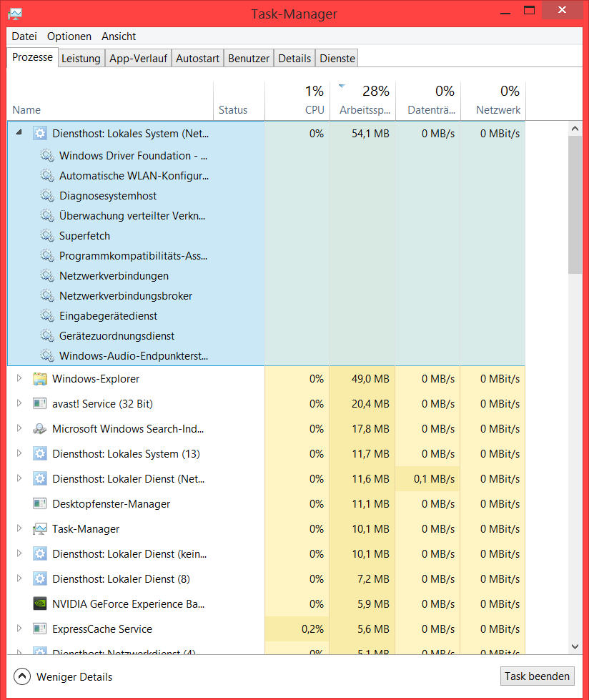Expand the Task-Manager process row
Image resolution: width=589 pixels, height=700 pixels.
[x=19, y=528]
